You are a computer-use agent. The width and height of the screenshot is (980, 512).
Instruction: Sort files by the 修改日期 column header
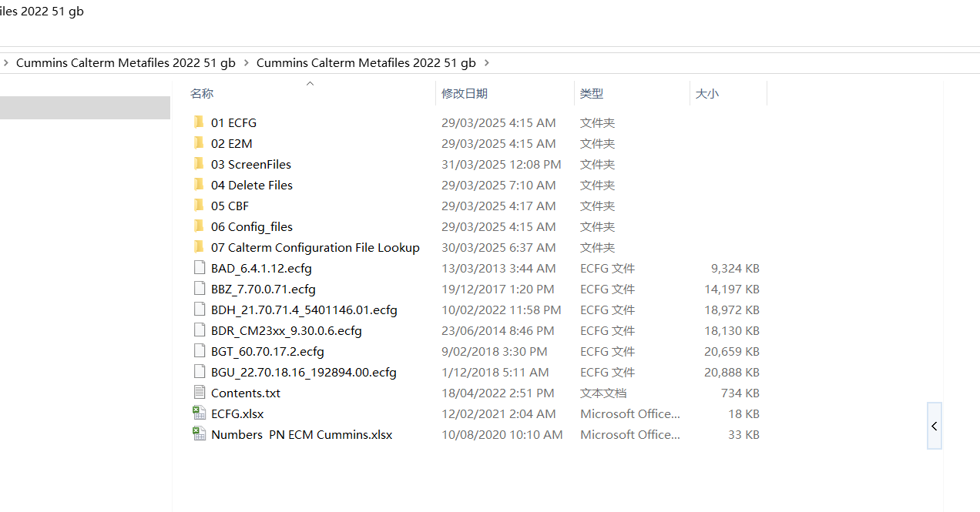coord(465,93)
